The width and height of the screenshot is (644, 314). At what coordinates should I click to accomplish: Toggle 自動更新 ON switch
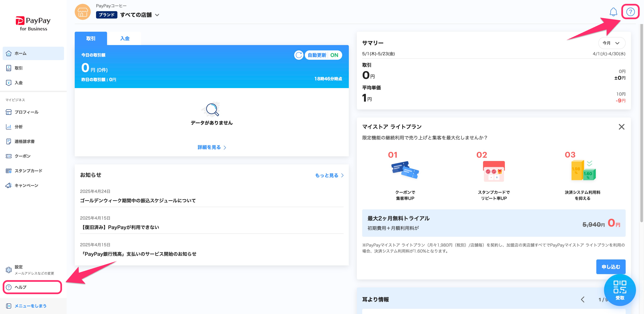pos(323,55)
